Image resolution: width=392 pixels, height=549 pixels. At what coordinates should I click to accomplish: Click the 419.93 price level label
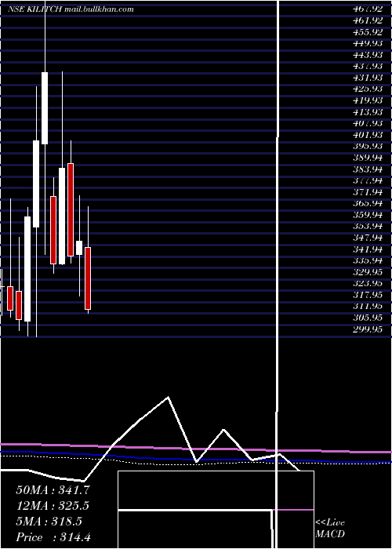[x=367, y=100]
